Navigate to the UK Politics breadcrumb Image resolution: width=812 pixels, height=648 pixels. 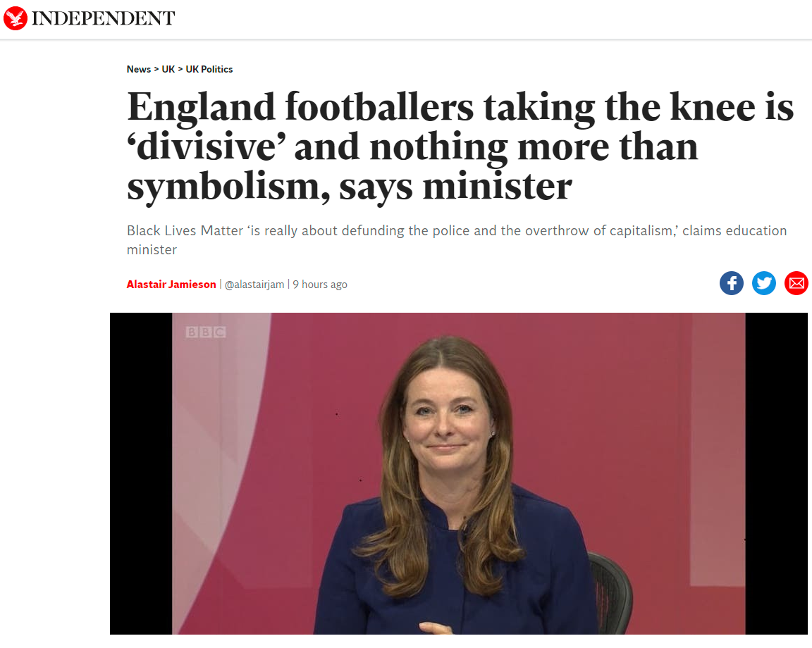coord(209,69)
